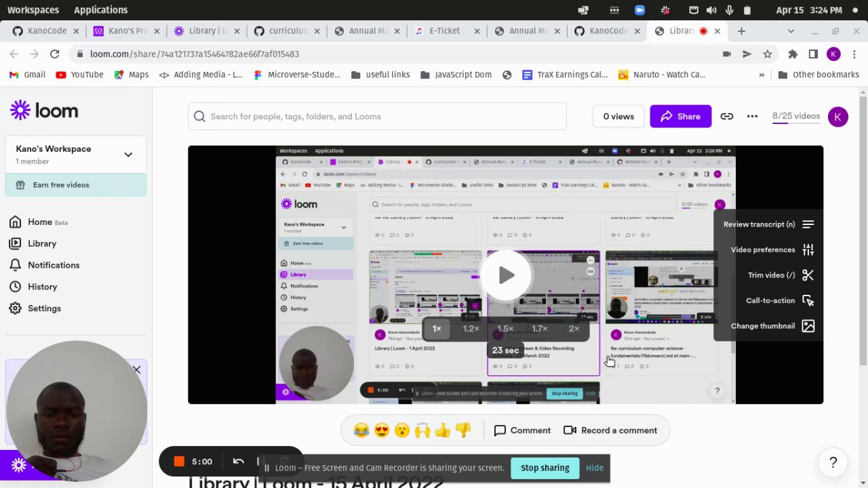Image resolution: width=868 pixels, height=488 pixels.
Task: Open Home in the Loom sidebar
Action: tap(39, 222)
